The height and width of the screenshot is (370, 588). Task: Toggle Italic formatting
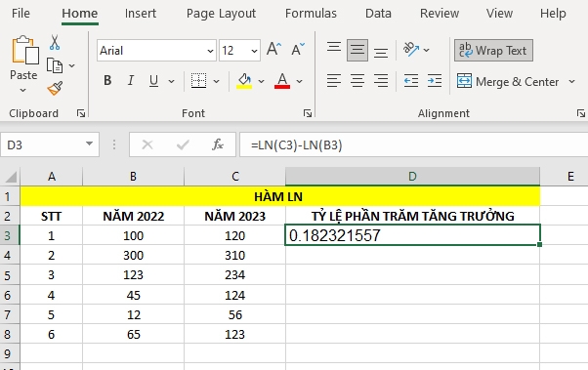(x=131, y=81)
